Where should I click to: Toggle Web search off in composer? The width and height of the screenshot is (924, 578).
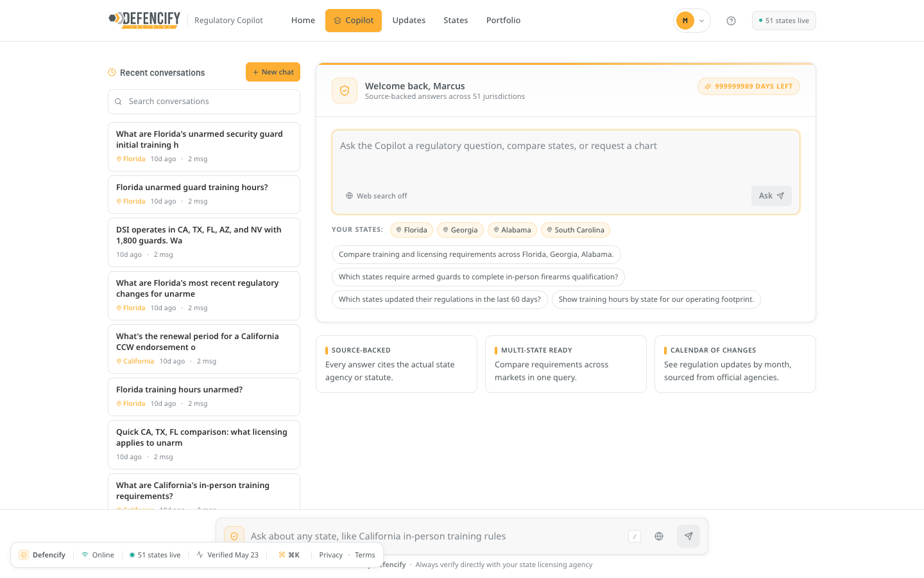point(377,196)
